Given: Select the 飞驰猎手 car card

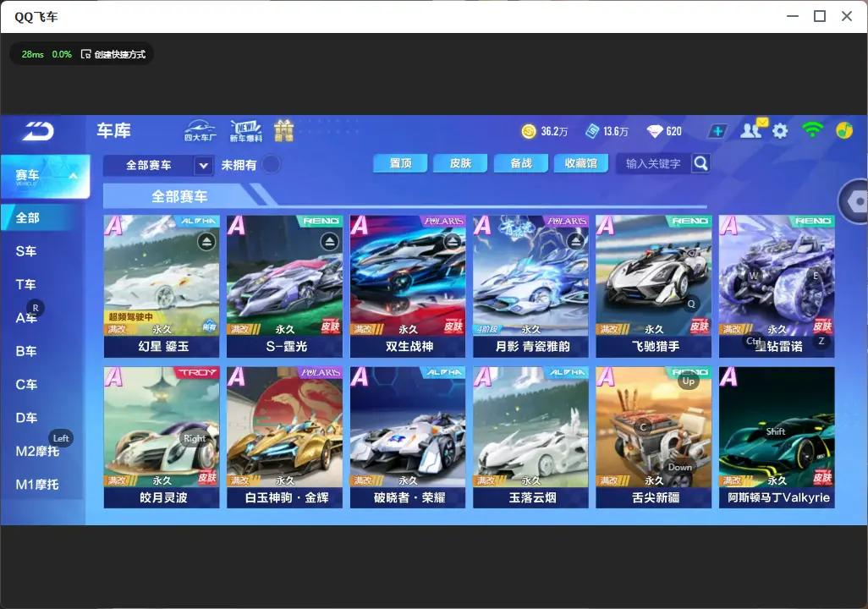Looking at the screenshot, I should pos(654,286).
